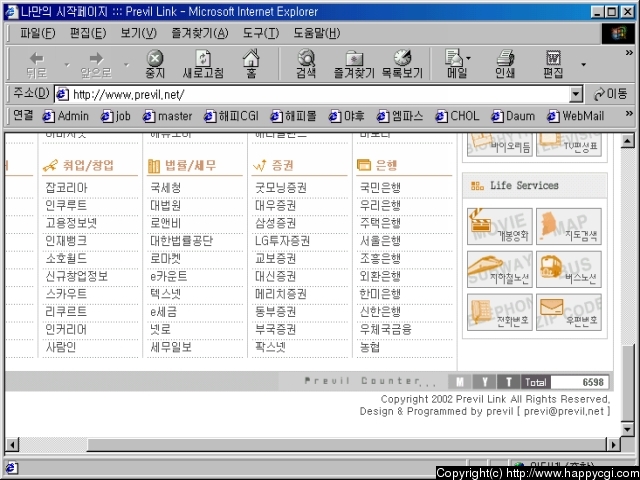Click the Edit (편집) toolbar icon
The width and height of the screenshot is (640, 480).
[x=553, y=64]
